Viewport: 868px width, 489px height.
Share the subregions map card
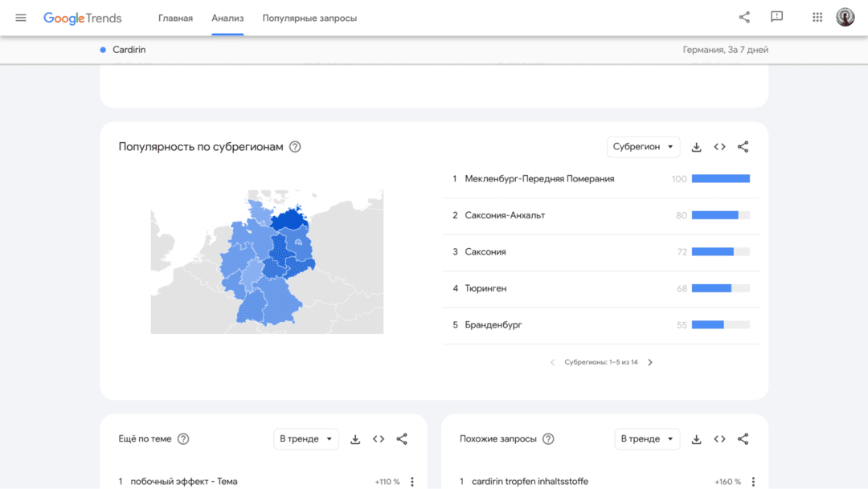(x=743, y=146)
